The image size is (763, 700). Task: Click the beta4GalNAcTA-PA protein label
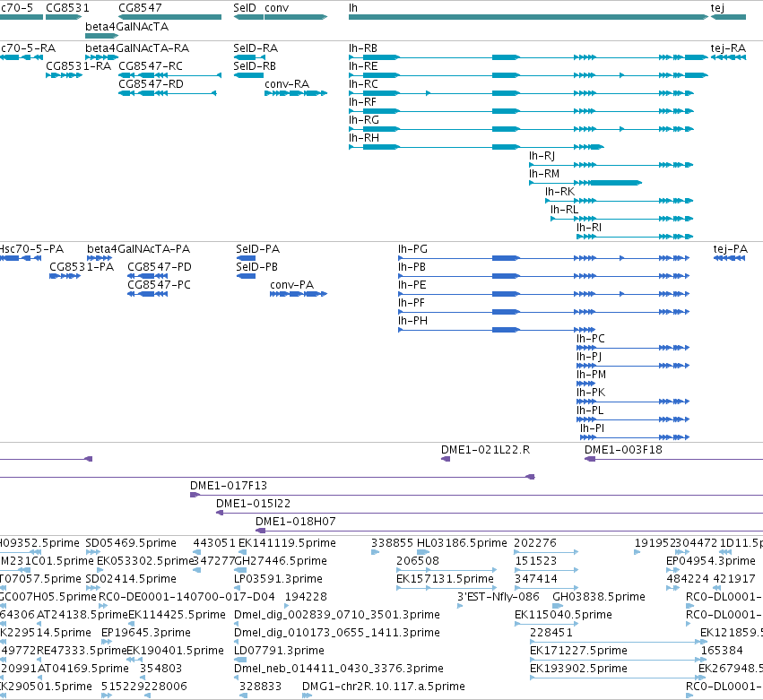(138, 249)
